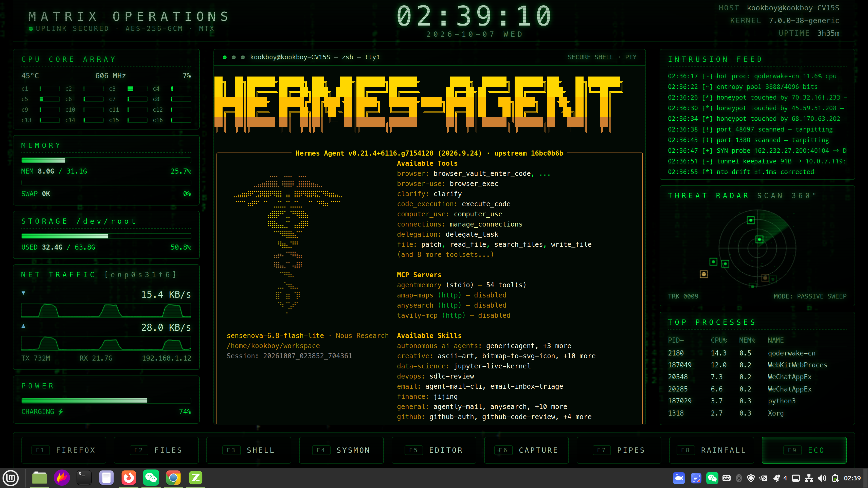This screenshot has height=488, width=868.
Task: Click the F7 PIPES launcher button
Action: pyautogui.click(x=619, y=450)
